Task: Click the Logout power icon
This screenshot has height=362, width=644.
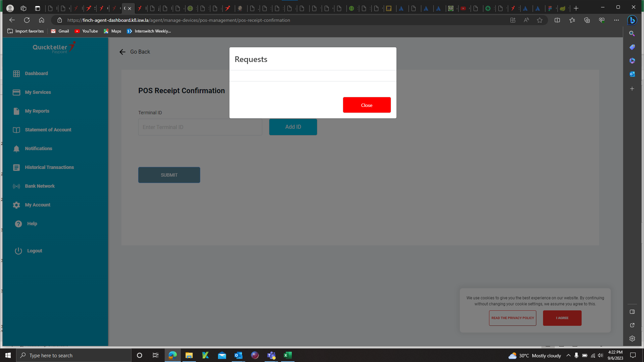Action: pyautogui.click(x=18, y=251)
